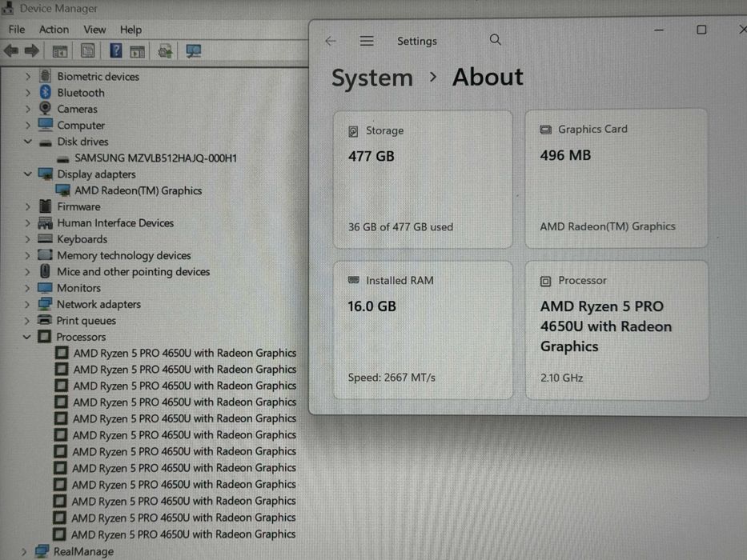This screenshot has height=560, width=747.
Task: Open the Settings hamburger navigation menu
Action: [367, 41]
